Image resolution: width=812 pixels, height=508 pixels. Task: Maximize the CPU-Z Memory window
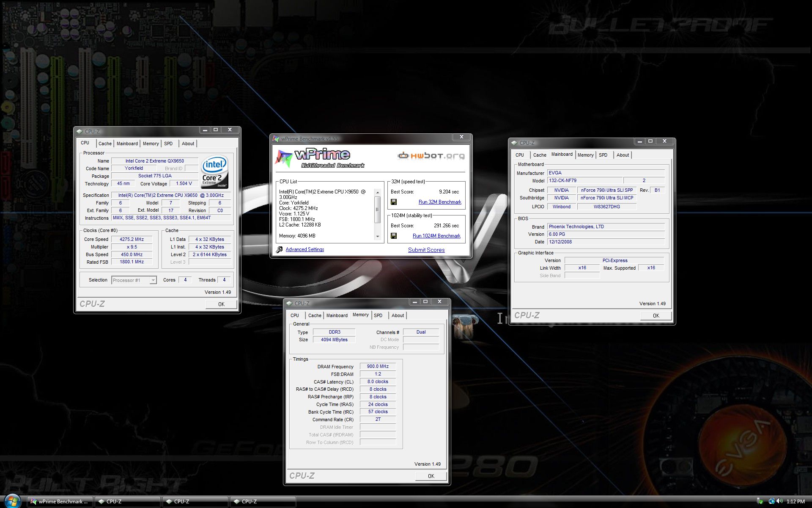click(425, 301)
